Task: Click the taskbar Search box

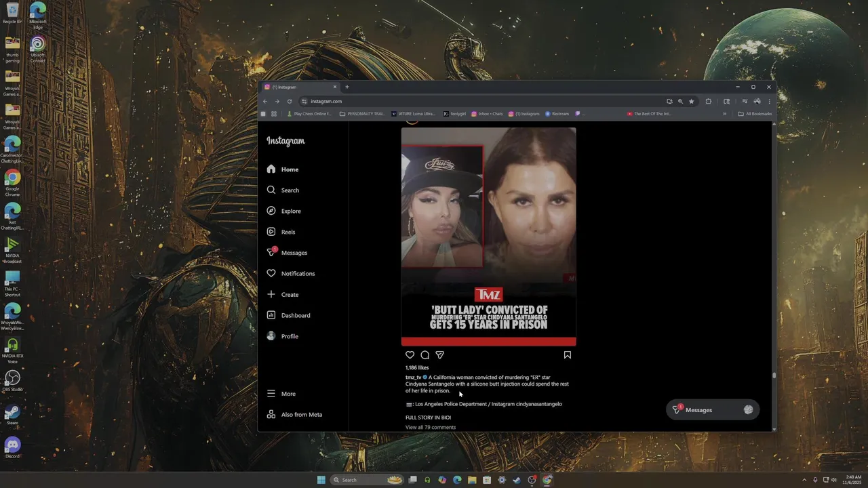Action: pos(368,480)
